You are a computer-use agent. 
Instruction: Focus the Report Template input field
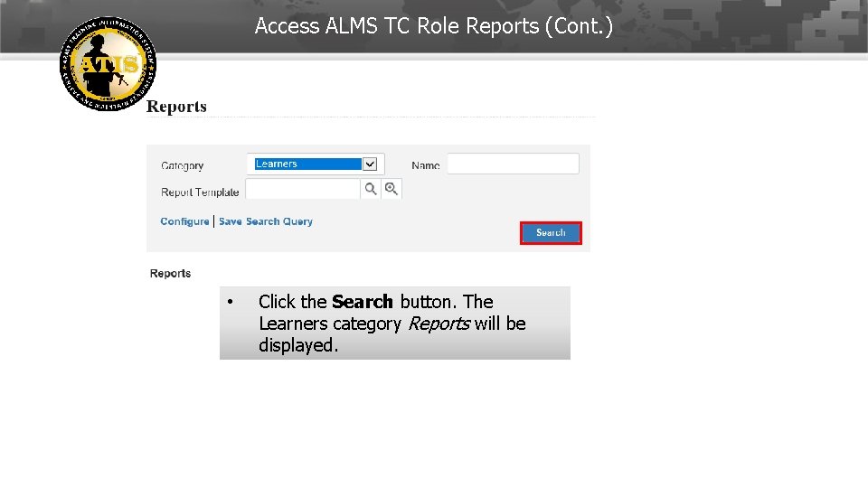click(303, 189)
